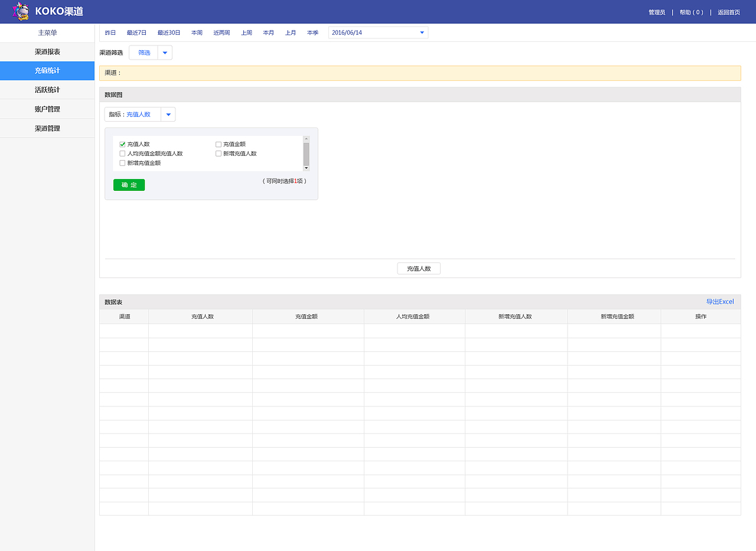Click the 操作 column header
The width and height of the screenshot is (756, 551).
701,317
